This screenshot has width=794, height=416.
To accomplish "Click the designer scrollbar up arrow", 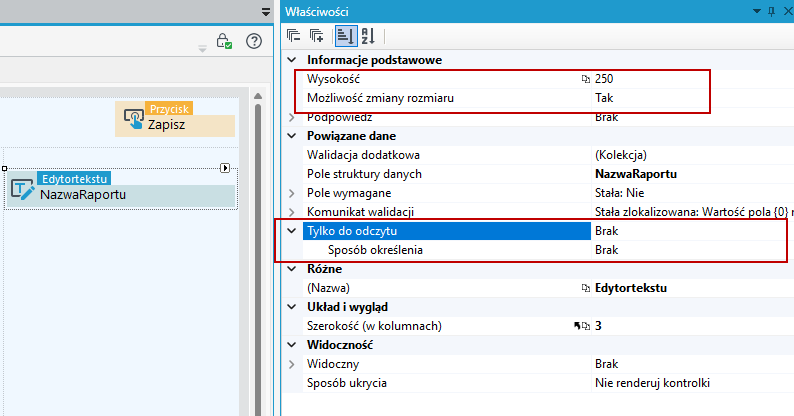I will coord(258,96).
